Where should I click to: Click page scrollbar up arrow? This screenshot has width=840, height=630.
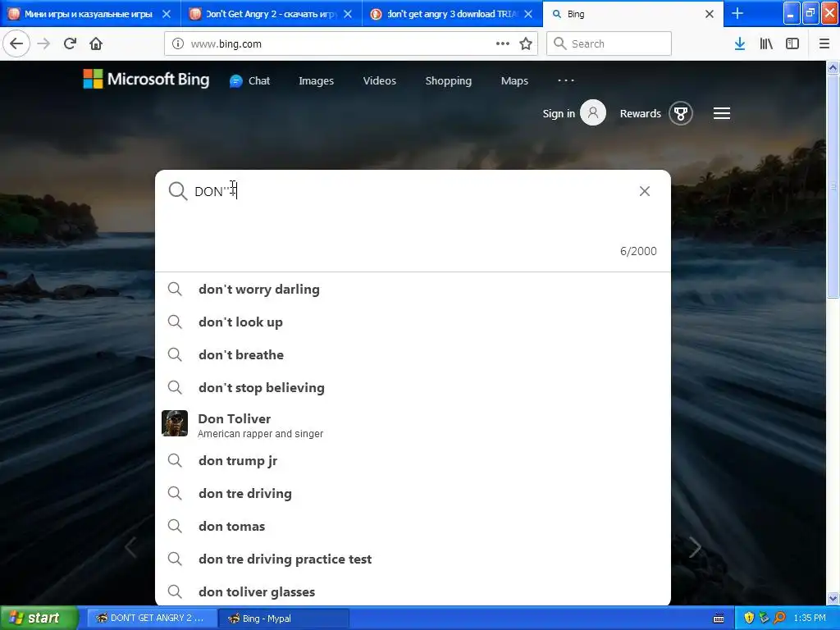coord(833,67)
